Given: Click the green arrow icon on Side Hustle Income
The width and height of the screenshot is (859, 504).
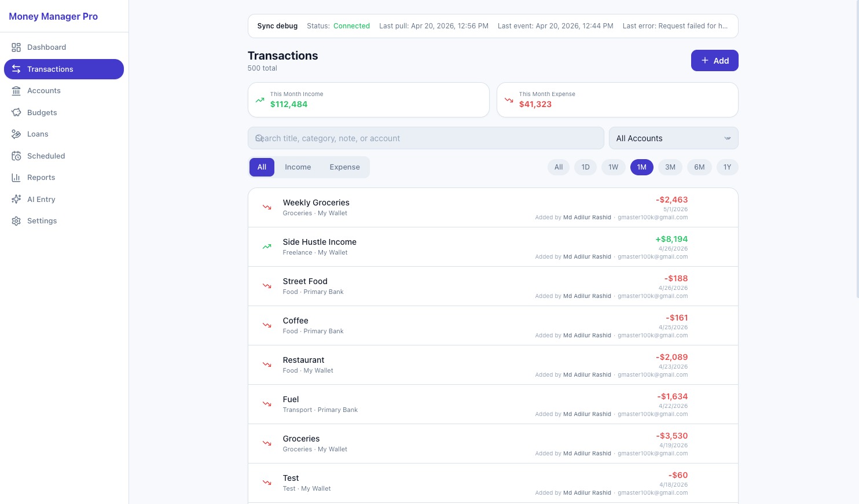Looking at the screenshot, I should tap(266, 246).
